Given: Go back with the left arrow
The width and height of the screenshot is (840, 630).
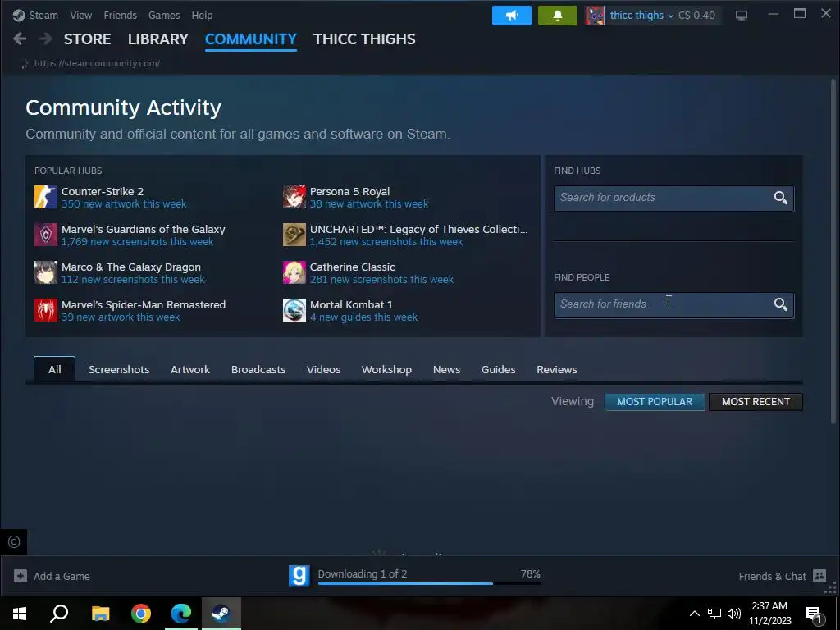Looking at the screenshot, I should click(x=20, y=39).
